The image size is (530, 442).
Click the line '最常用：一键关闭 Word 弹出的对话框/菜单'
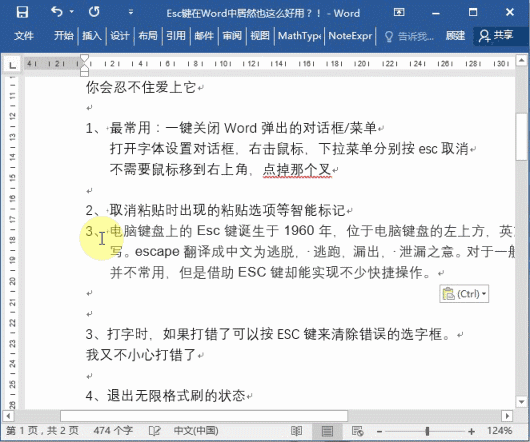pyautogui.click(x=243, y=128)
